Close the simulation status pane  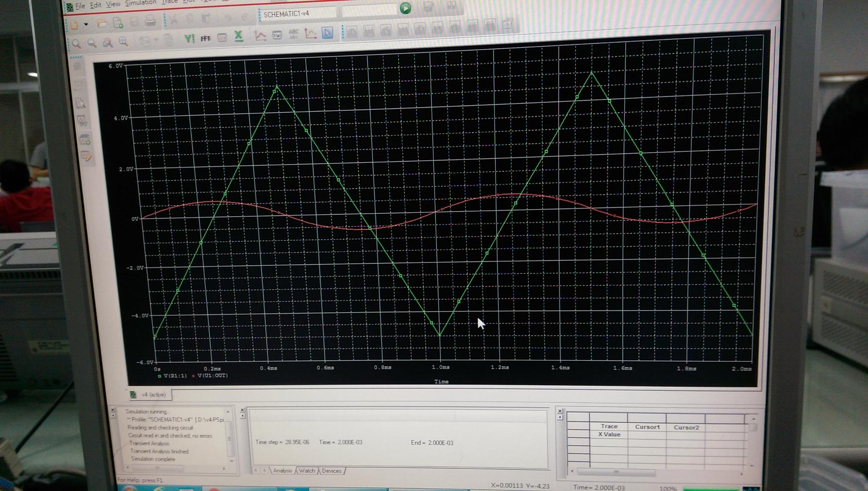242,410
